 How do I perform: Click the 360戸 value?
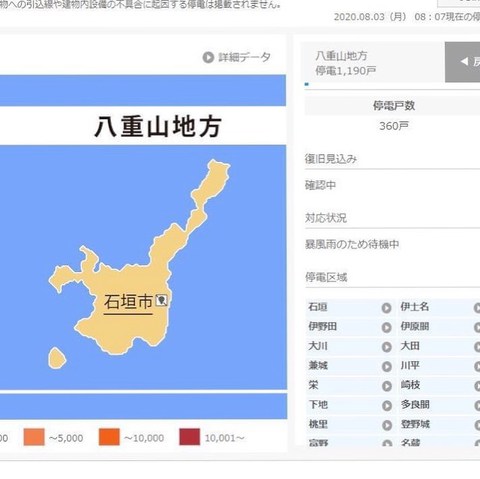[x=394, y=126]
